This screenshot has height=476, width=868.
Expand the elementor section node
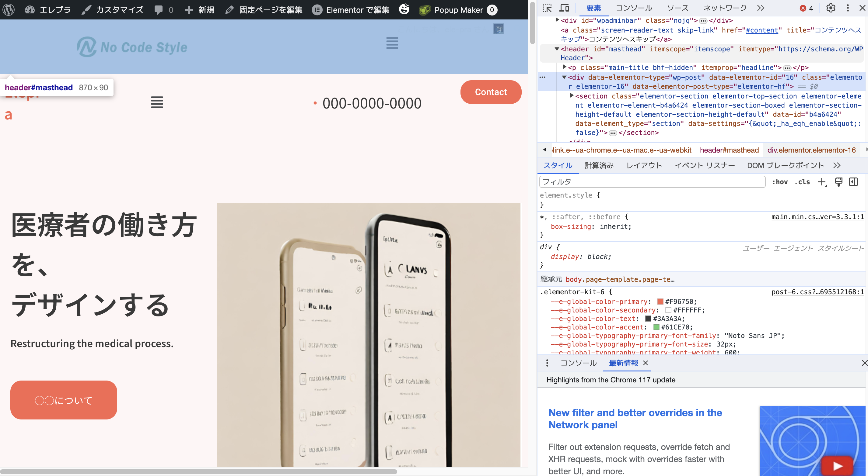[572, 96]
